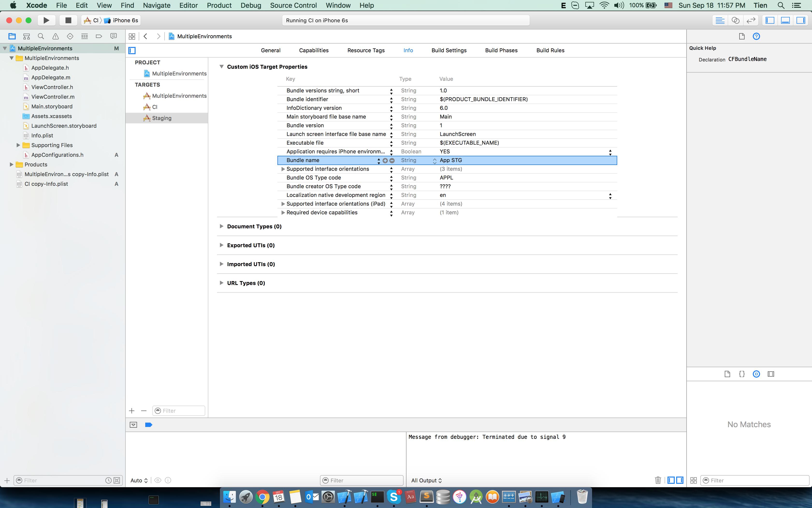Open the Code Snippet library
The image size is (812, 508).
[x=742, y=374]
